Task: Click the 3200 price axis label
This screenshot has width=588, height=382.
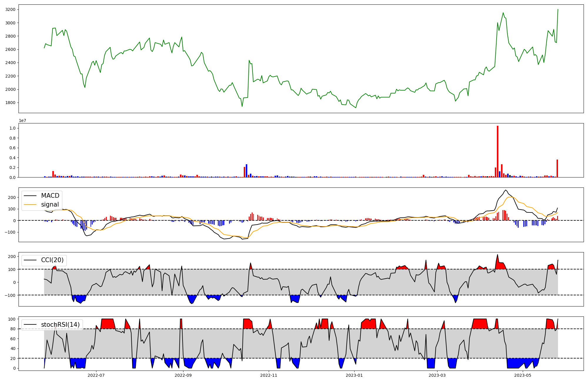Action: (x=10, y=10)
